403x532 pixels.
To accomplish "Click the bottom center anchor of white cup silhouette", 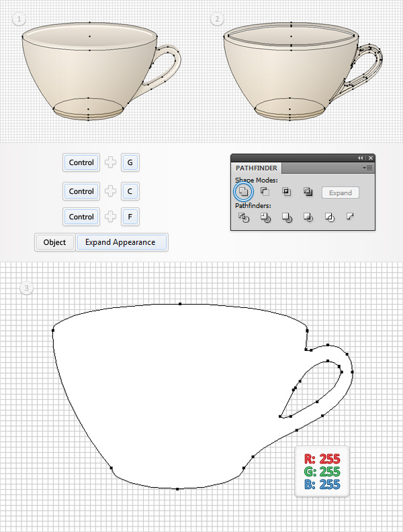I will [177, 489].
